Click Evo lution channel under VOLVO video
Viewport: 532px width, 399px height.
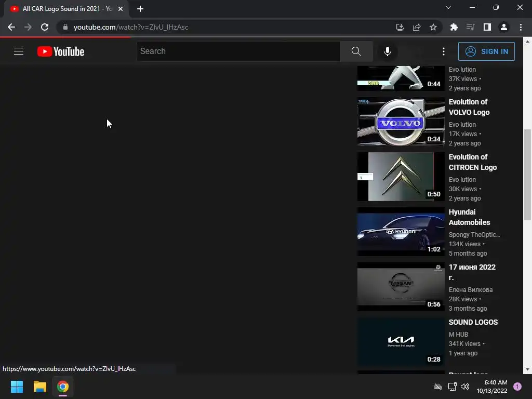point(462,125)
